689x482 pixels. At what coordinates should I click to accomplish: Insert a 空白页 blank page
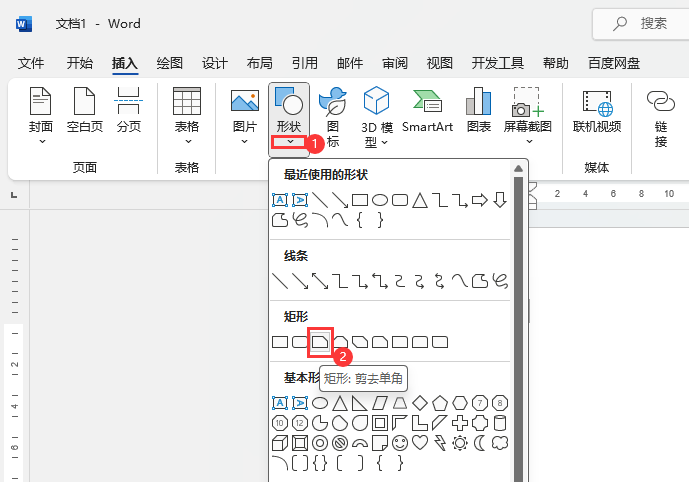tap(85, 111)
